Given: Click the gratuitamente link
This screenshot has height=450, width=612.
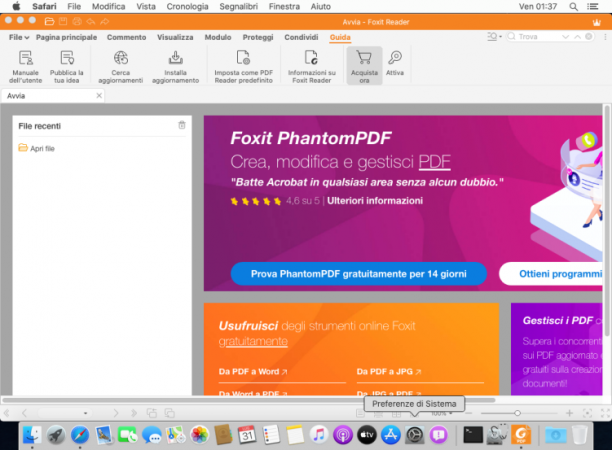Looking at the screenshot, I should pos(253,342).
